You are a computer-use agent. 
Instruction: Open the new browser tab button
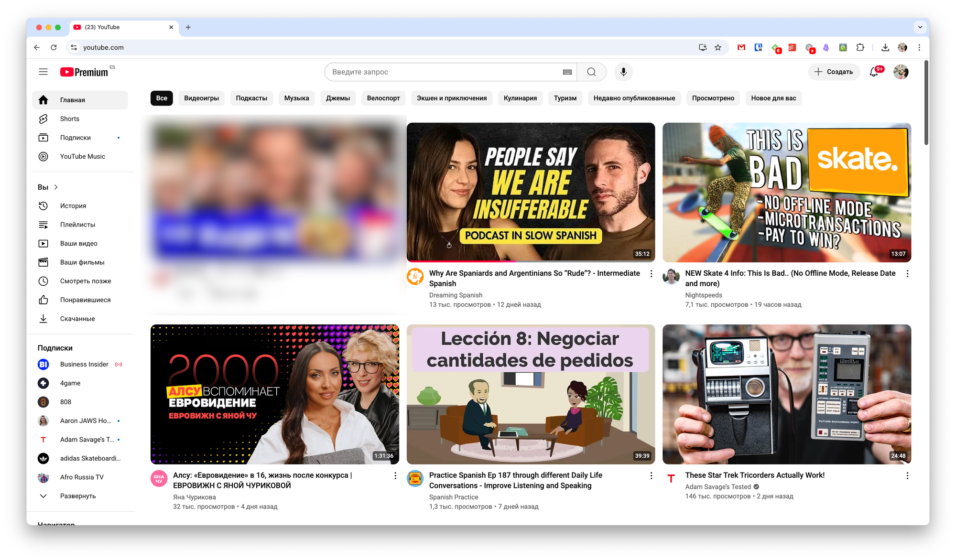[x=188, y=27]
